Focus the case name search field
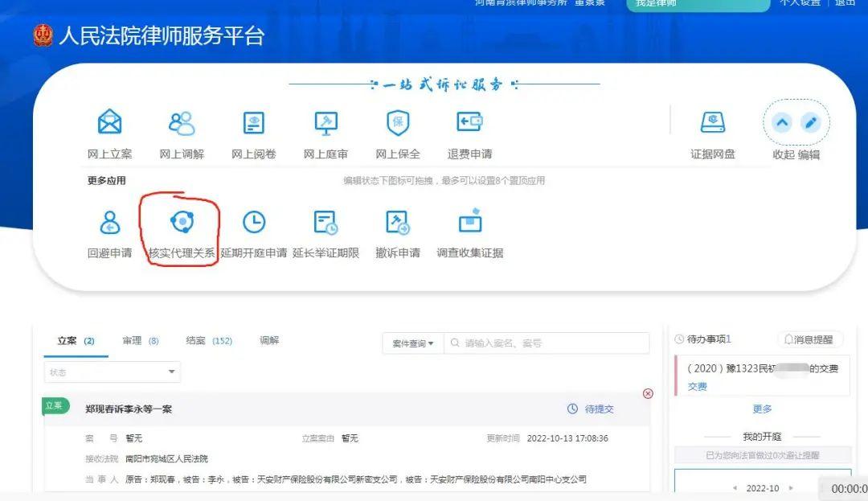The image size is (868, 501). click(x=547, y=343)
